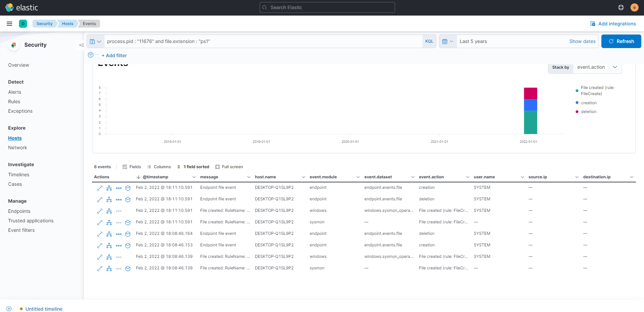Click the File created legend color dot

click(x=577, y=91)
